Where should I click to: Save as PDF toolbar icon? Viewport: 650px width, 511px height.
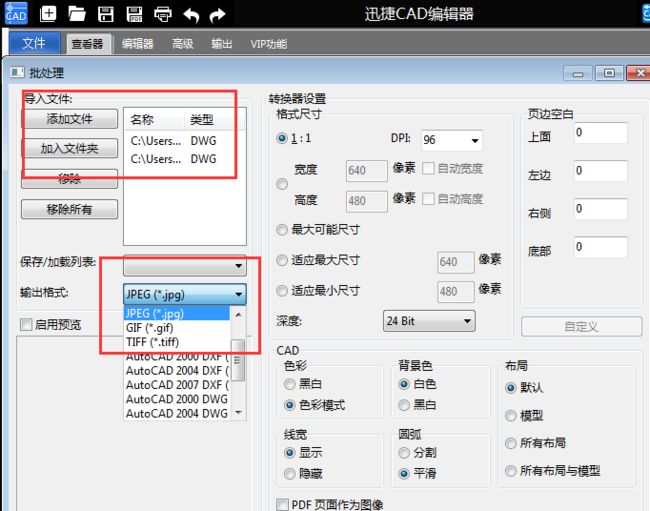tap(134, 14)
